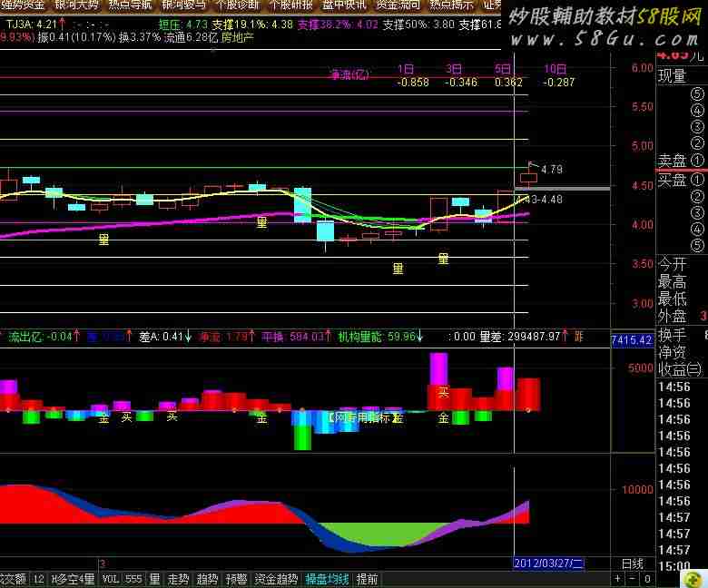This screenshot has width=708, height=588.
Task: Click the minus zoom button at bottom right
Action: (633, 579)
